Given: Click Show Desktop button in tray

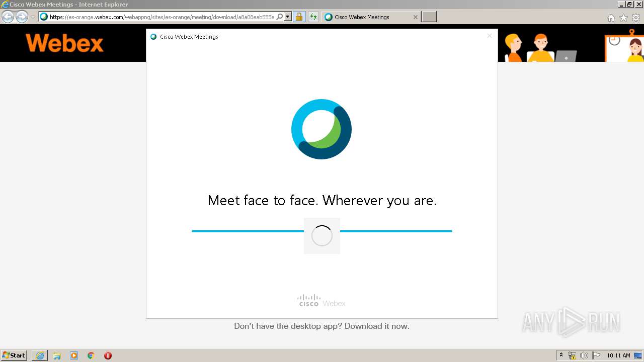Looking at the screenshot, I should [x=638, y=355].
